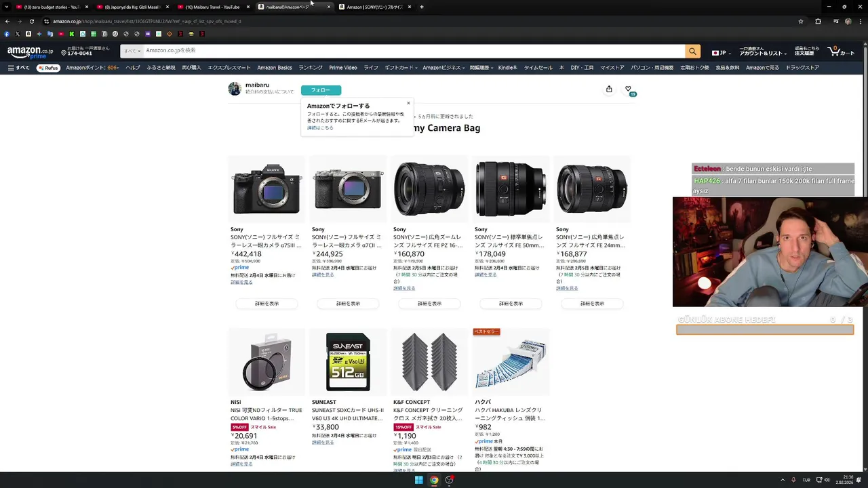Open Amazon Basics nav item
The image size is (868, 488).
coord(275,68)
